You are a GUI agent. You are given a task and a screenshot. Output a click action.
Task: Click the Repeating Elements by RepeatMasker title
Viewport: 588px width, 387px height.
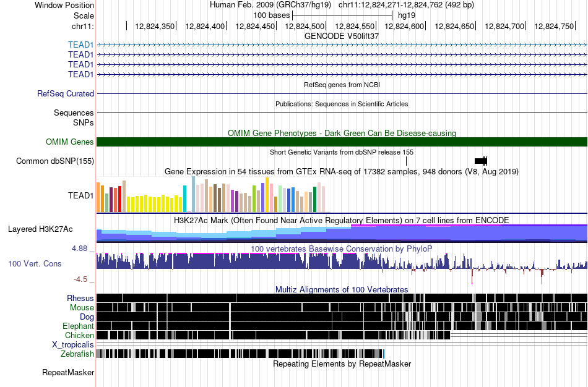[x=342, y=364]
